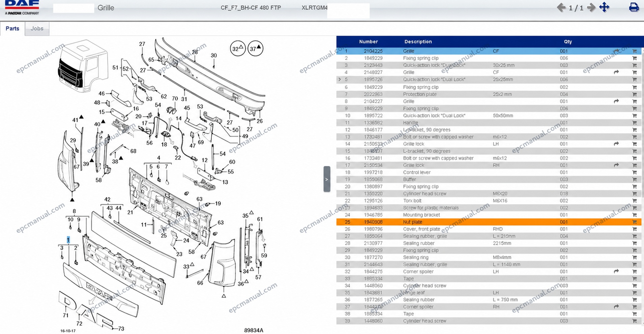
Task: Add Corner spoiler LH 1844275 to cart
Action: tap(634, 272)
